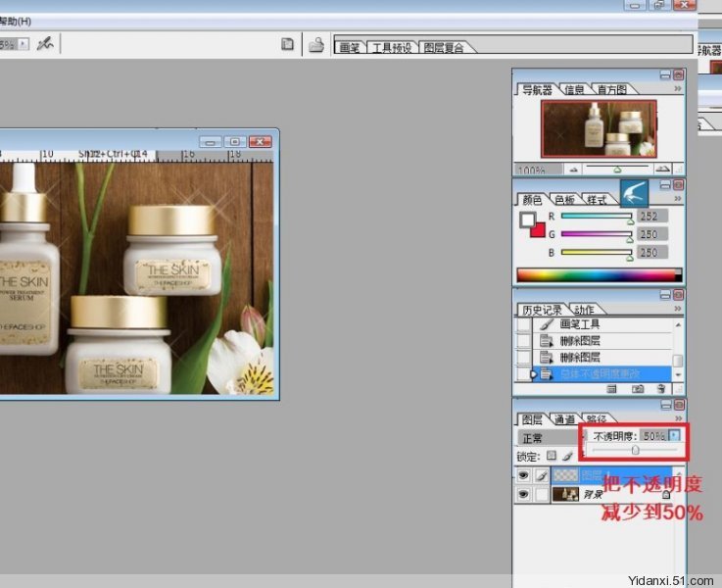This screenshot has width=722, height=588.
Task: Select the 背景 layer thumbnail
Action: [565, 495]
